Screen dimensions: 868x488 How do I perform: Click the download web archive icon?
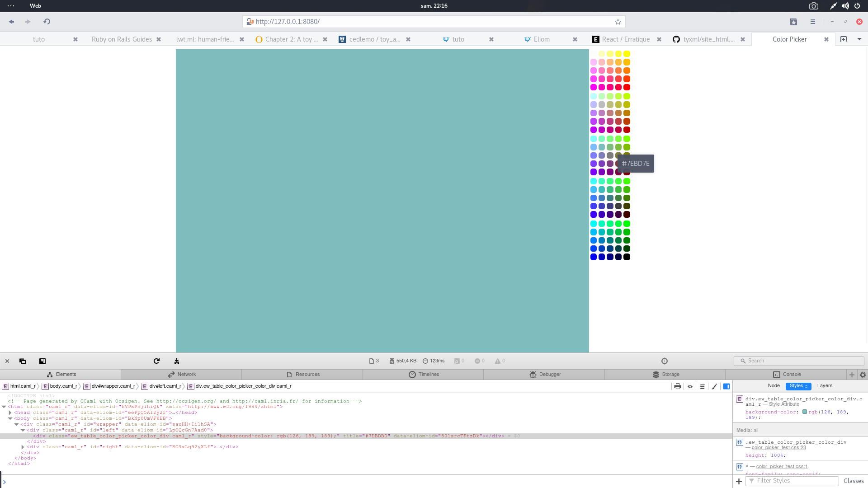pyautogui.click(x=177, y=361)
